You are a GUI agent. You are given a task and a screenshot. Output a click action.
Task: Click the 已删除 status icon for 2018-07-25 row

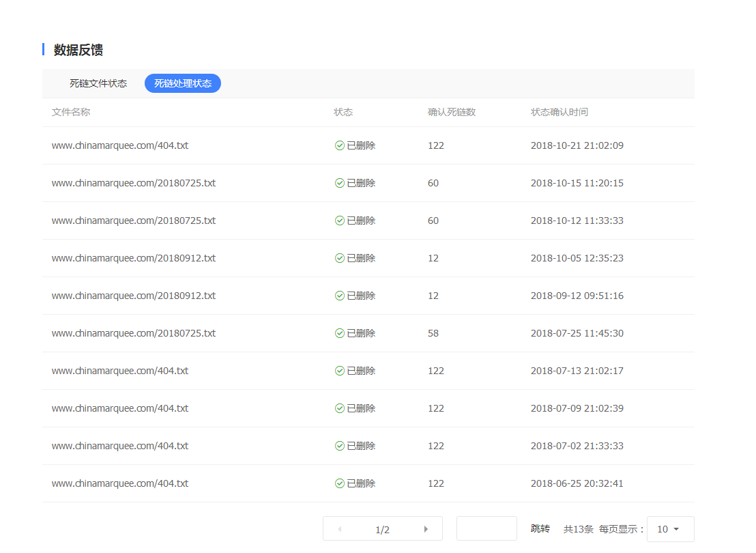coord(340,333)
